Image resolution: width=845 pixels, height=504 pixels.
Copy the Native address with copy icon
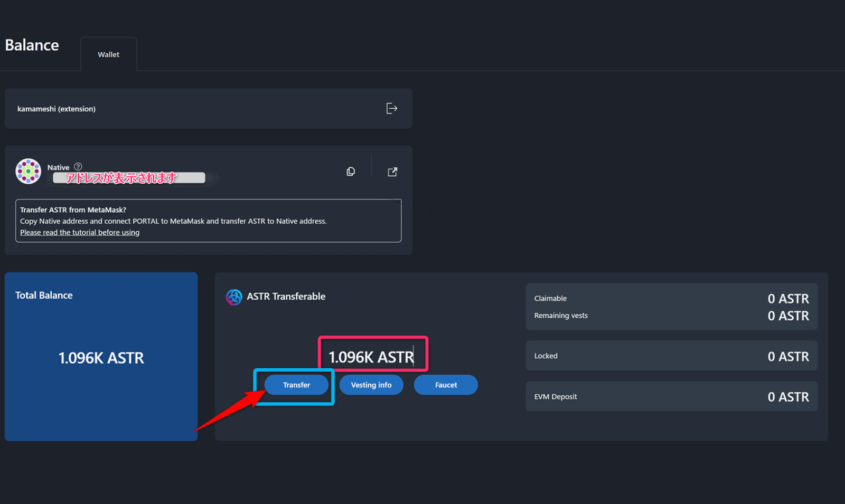(x=351, y=172)
